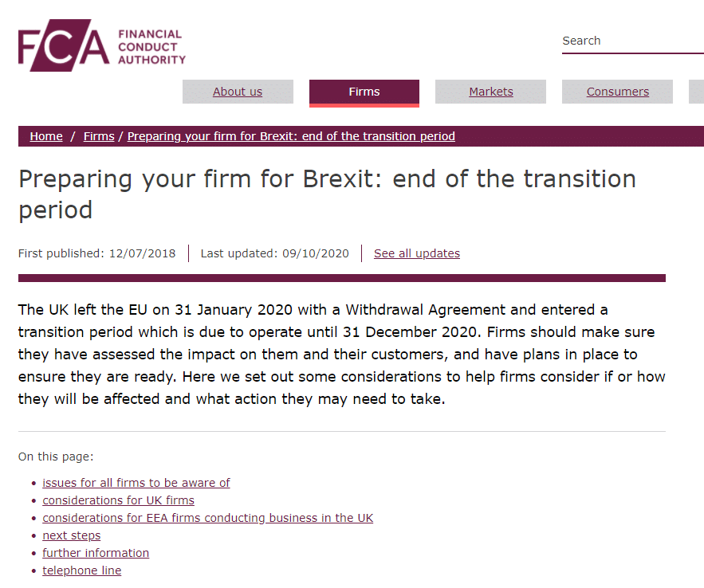This screenshot has width=704, height=588.
Task: Go to the Consumers tab
Action: [x=617, y=92]
